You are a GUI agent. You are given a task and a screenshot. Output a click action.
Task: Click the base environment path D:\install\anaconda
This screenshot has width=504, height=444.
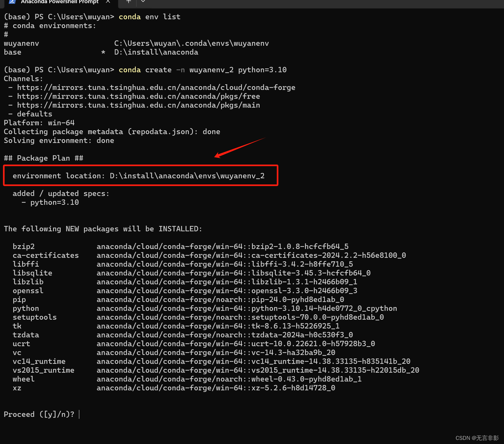156,52
